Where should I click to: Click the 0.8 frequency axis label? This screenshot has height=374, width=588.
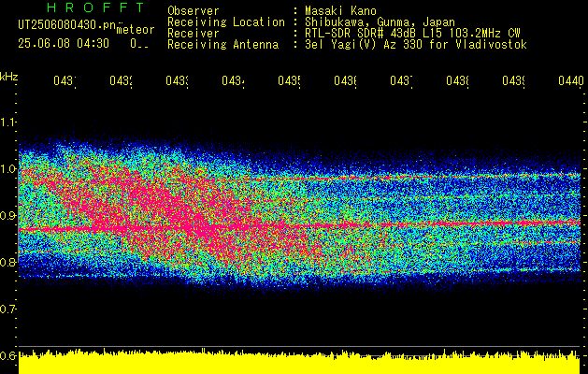coord(8,262)
